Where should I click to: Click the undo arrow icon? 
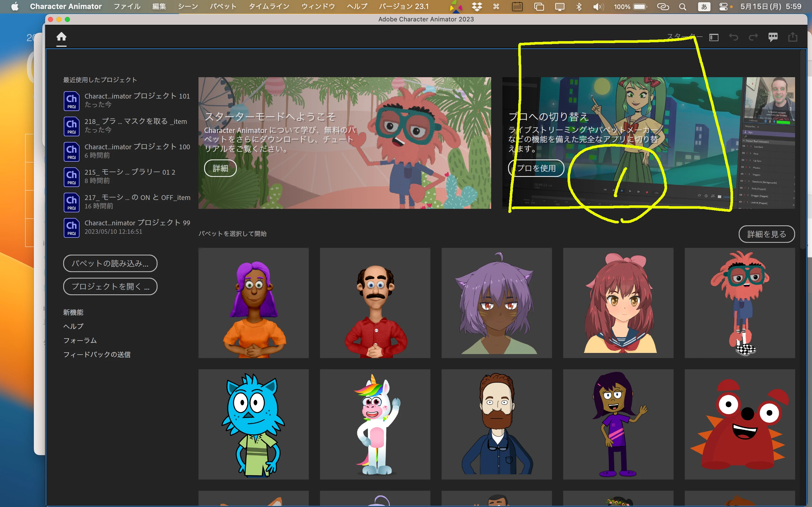733,37
